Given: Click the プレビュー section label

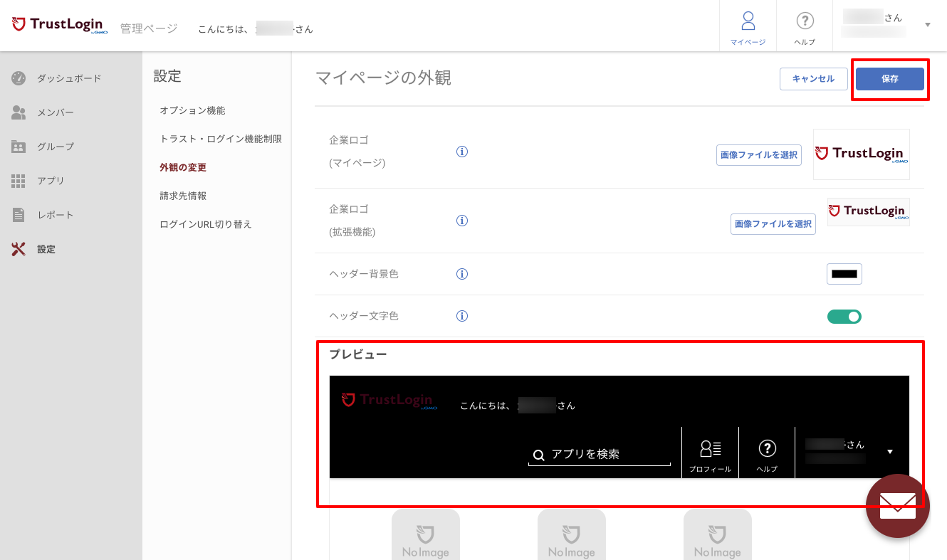Looking at the screenshot, I should click(358, 354).
